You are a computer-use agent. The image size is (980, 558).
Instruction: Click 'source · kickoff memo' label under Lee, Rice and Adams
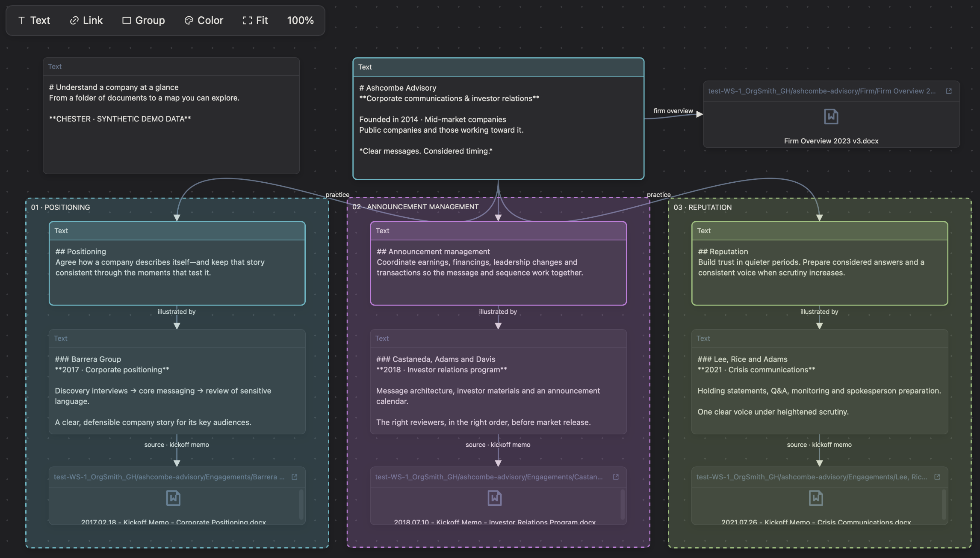819,445
